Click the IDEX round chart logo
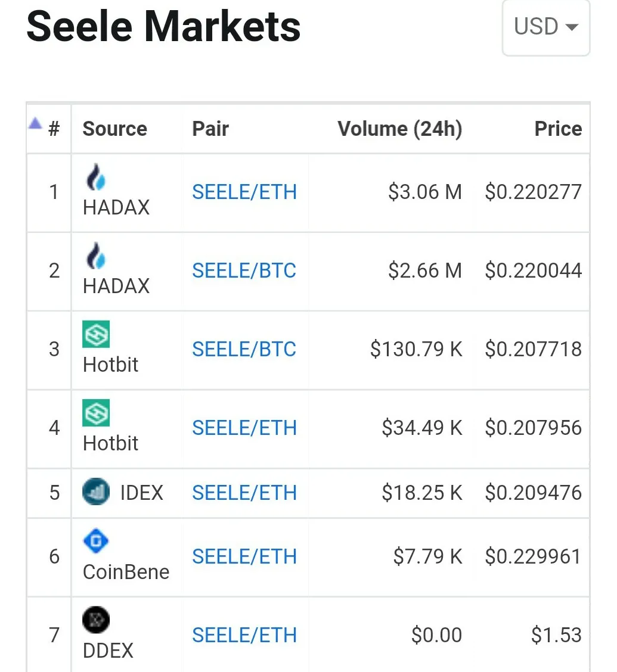The width and height of the screenshot is (617, 672). coord(96,491)
